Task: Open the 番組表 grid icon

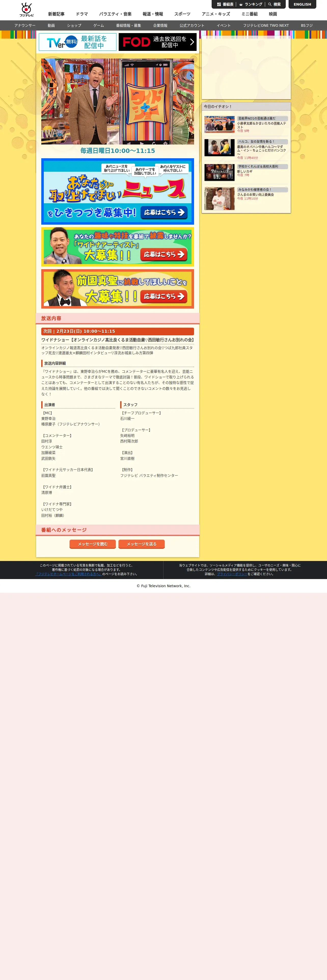Action: pos(219,5)
